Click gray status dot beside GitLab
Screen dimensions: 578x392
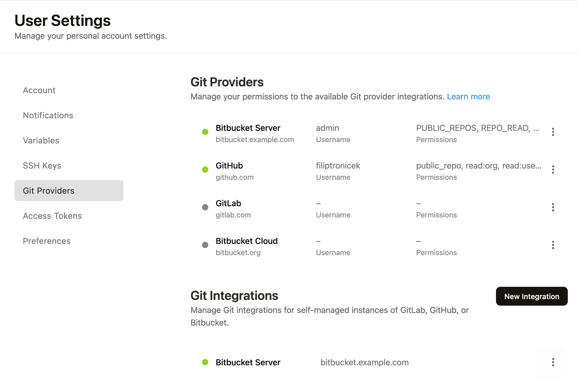pyautogui.click(x=205, y=207)
